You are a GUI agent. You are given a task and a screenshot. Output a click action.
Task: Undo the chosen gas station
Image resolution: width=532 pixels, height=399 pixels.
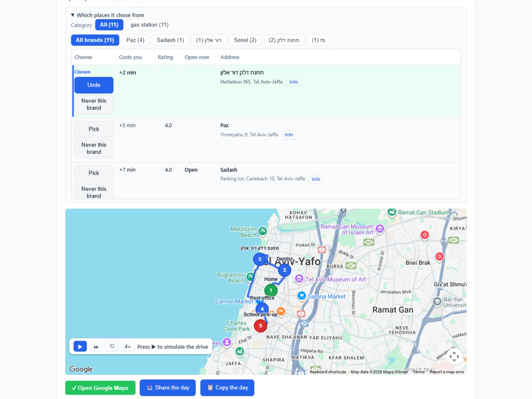pyautogui.click(x=94, y=85)
